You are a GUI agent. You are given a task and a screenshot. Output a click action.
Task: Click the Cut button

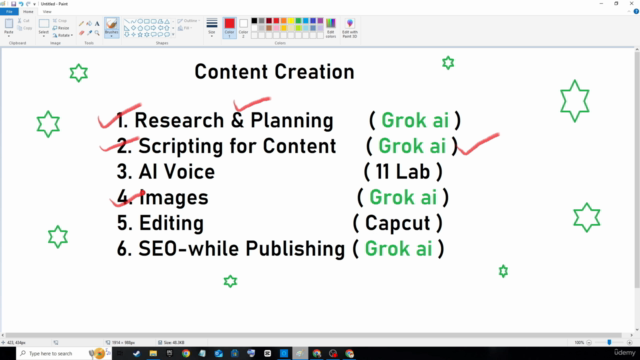coord(24,21)
